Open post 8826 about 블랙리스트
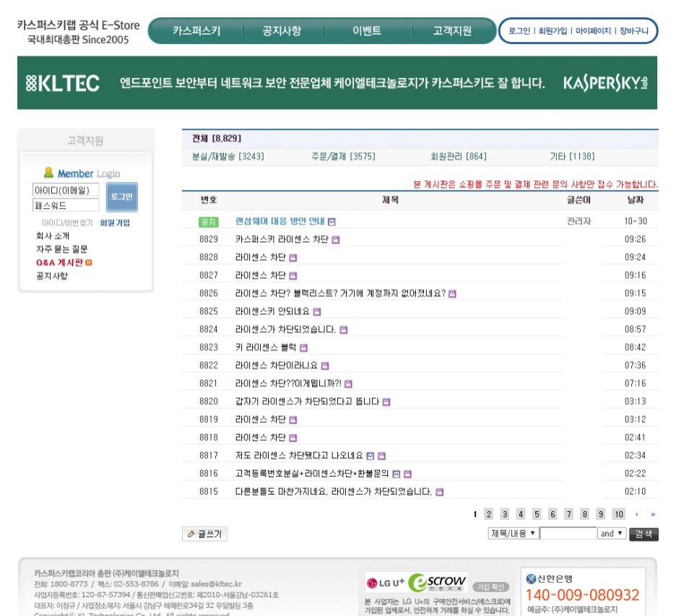This screenshot has height=616, width=684. (340, 293)
